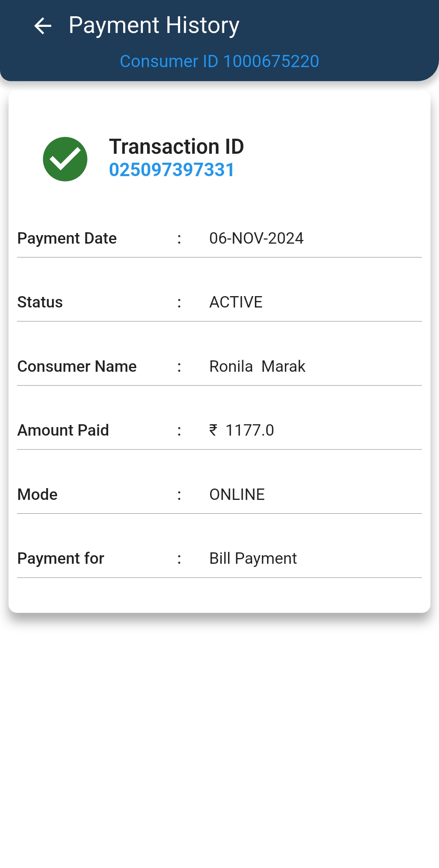Tap the Amount Paid label
Screen dimensions: 439x868
pyautogui.click(x=63, y=430)
